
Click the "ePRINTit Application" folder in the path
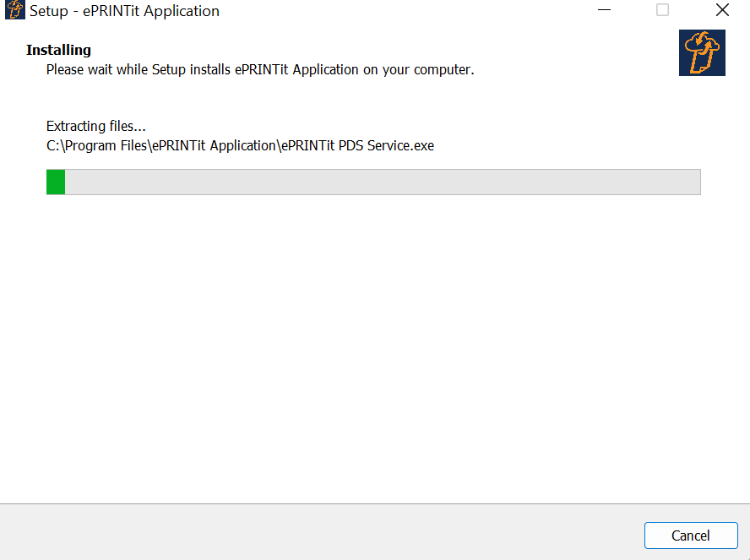215,145
